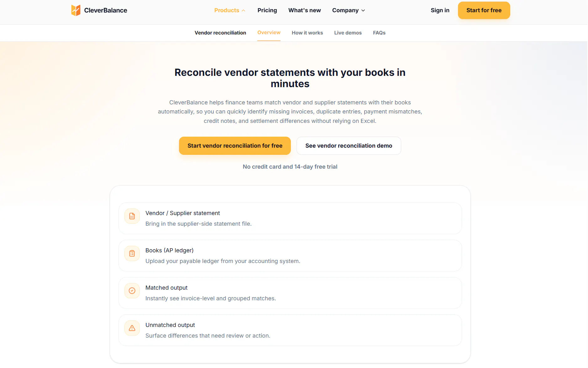Click Start vendor reconciliation for free
Screen dimensions: 588x368
235,146
